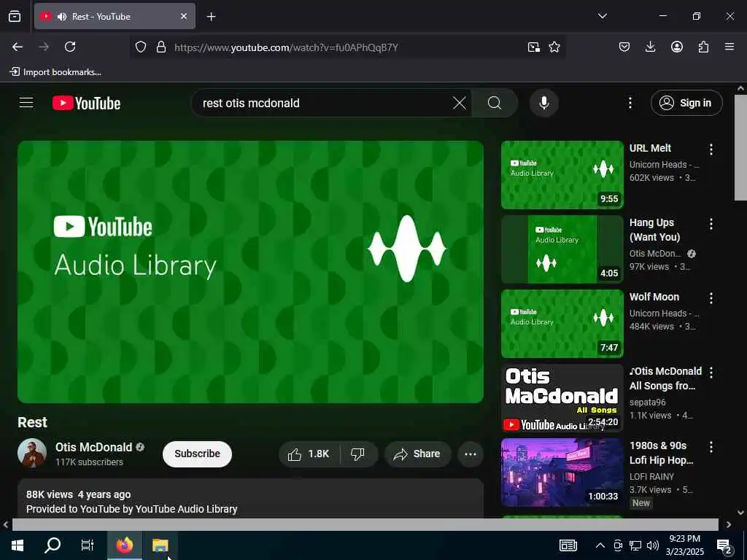Open volume control in system tray
Viewport: 747px width, 560px height.
coord(653,545)
